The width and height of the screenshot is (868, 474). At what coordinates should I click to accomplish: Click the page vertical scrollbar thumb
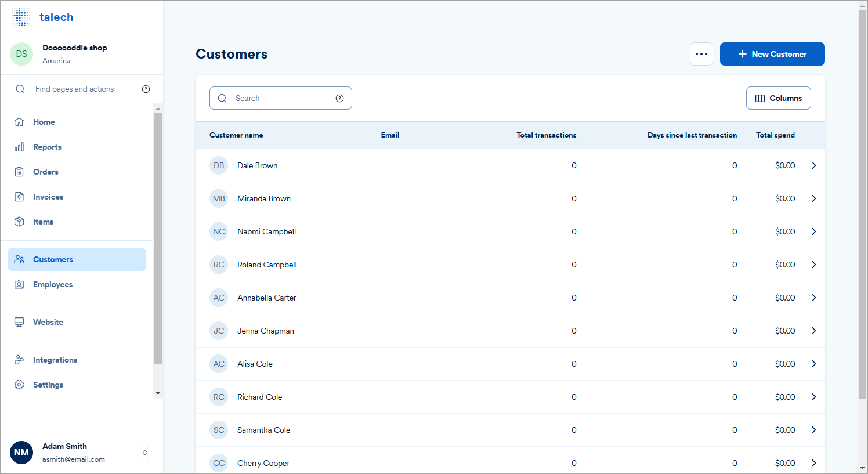863,204
